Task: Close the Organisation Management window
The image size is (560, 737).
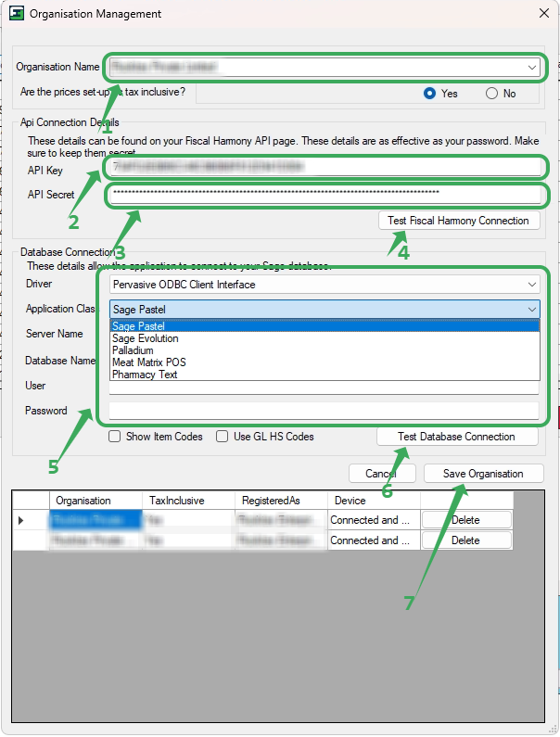Action: (x=544, y=13)
